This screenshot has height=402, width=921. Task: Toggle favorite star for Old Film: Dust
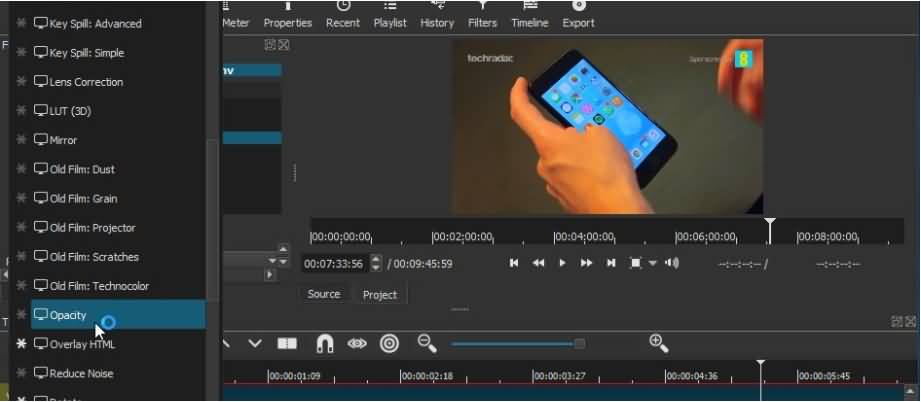click(21, 169)
